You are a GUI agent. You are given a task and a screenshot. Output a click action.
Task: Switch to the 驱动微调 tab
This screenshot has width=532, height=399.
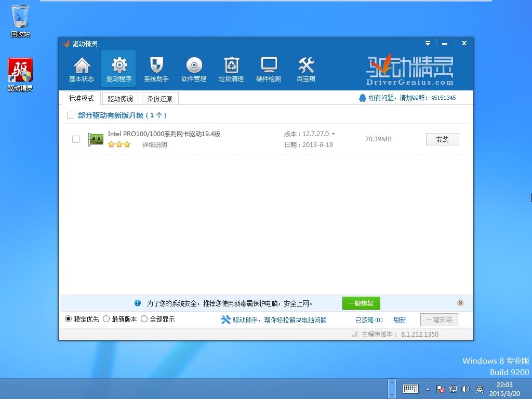(x=120, y=99)
